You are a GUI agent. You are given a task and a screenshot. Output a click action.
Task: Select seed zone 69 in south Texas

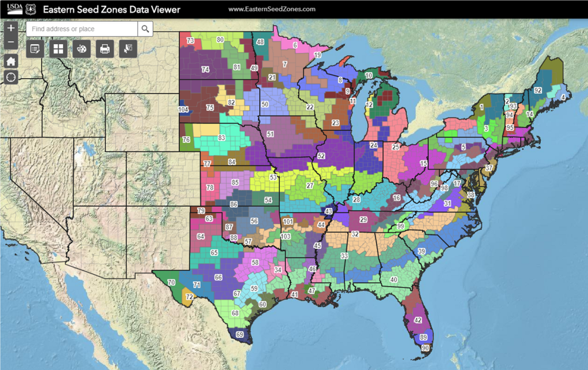[240, 334]
